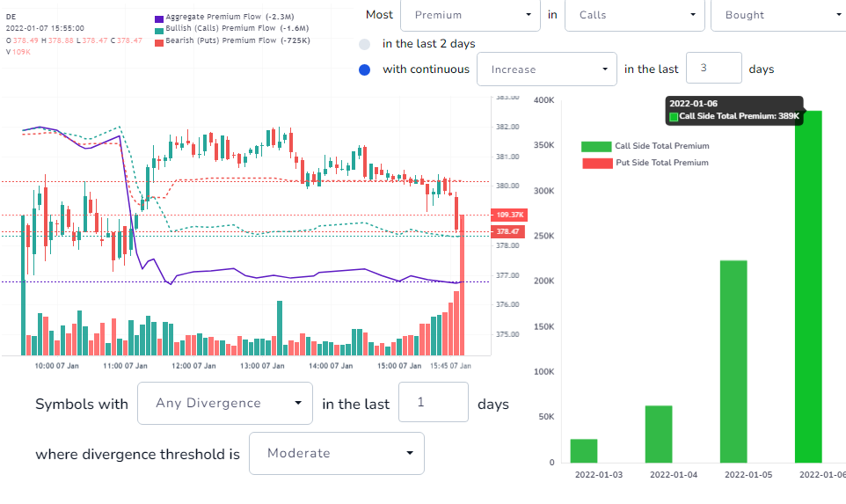The image size is (846, 504).
Task: Click the Call Side Total Premium legend text
Action: coord(662,146)
